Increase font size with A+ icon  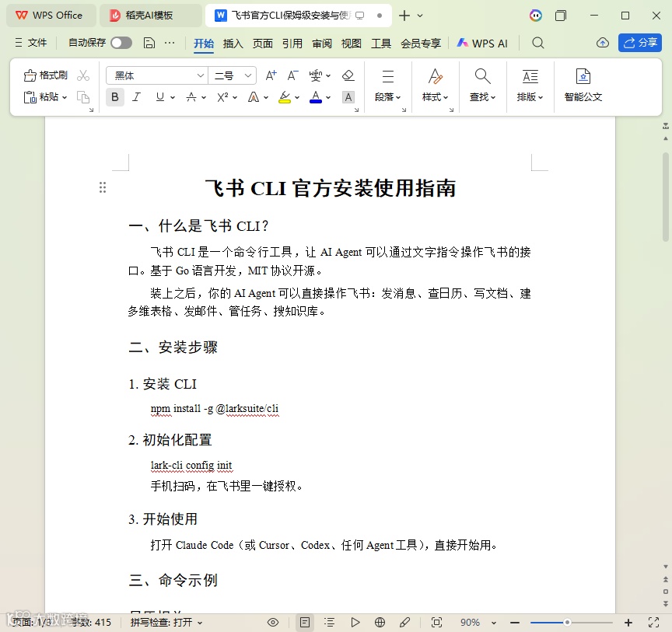click(x=271, y=76)
